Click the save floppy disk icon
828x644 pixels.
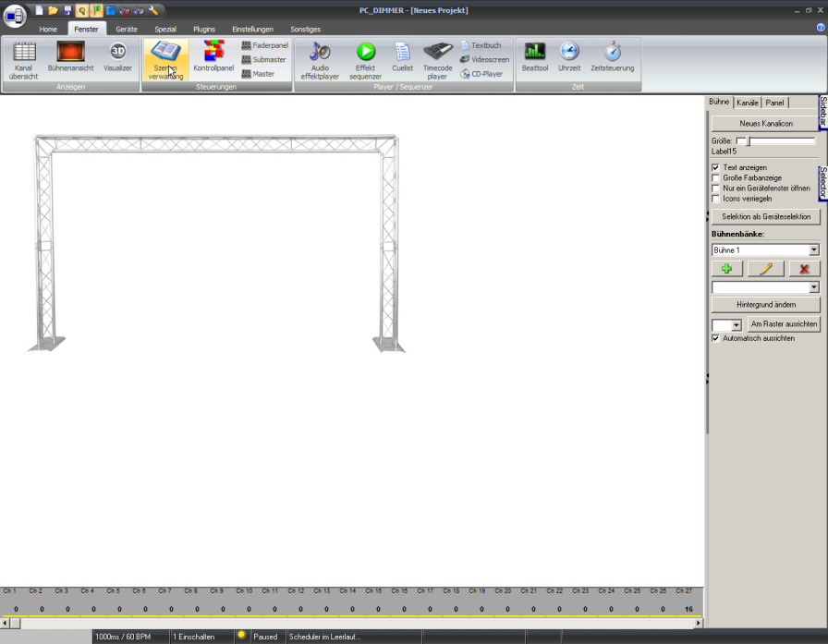click(67, 10)
